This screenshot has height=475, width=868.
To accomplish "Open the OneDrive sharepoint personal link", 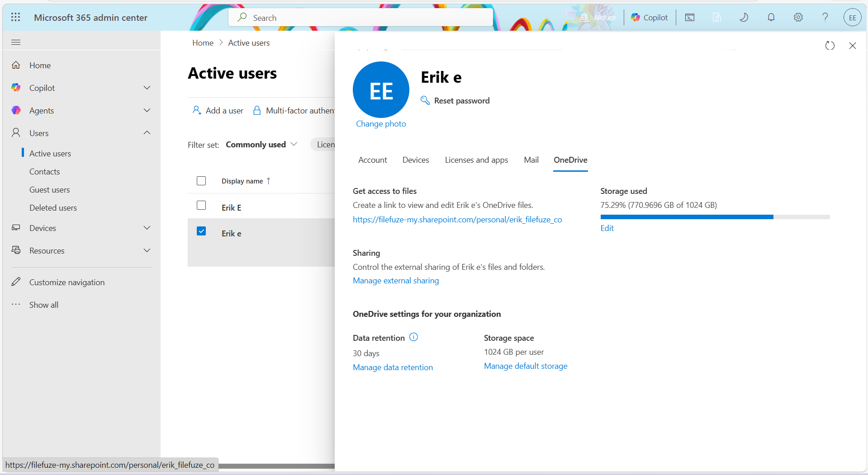I will (457, 219).
